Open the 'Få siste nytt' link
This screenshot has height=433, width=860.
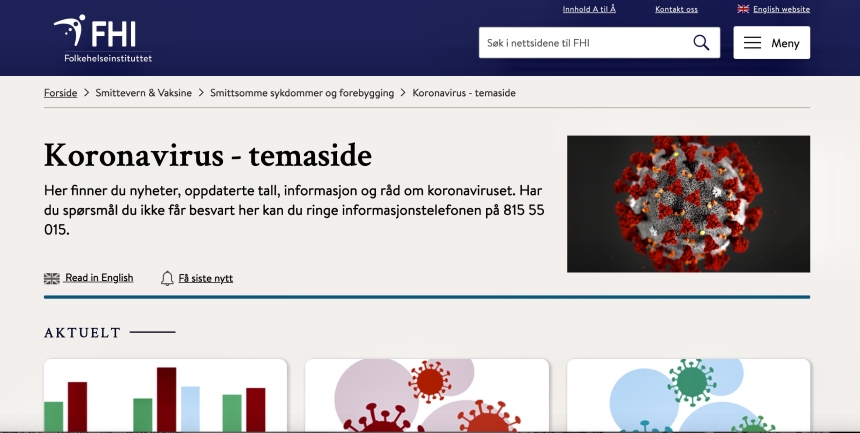pos(206,278)
